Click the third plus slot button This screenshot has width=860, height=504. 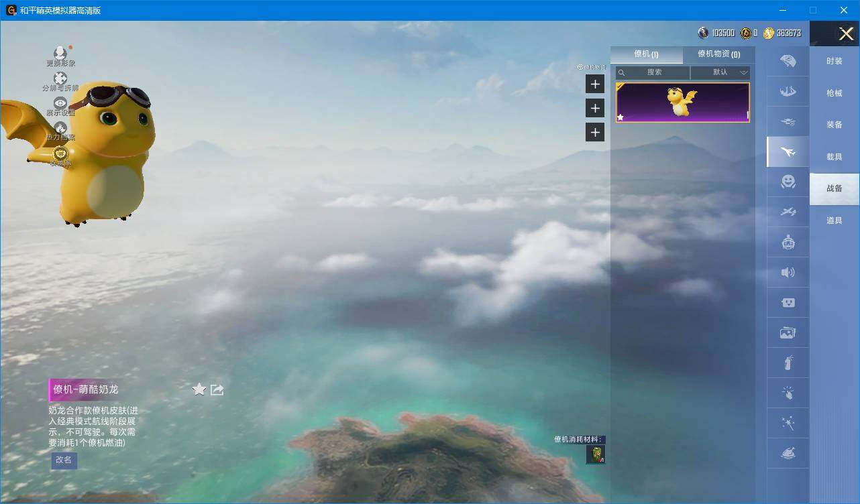(x=595, y=132)
